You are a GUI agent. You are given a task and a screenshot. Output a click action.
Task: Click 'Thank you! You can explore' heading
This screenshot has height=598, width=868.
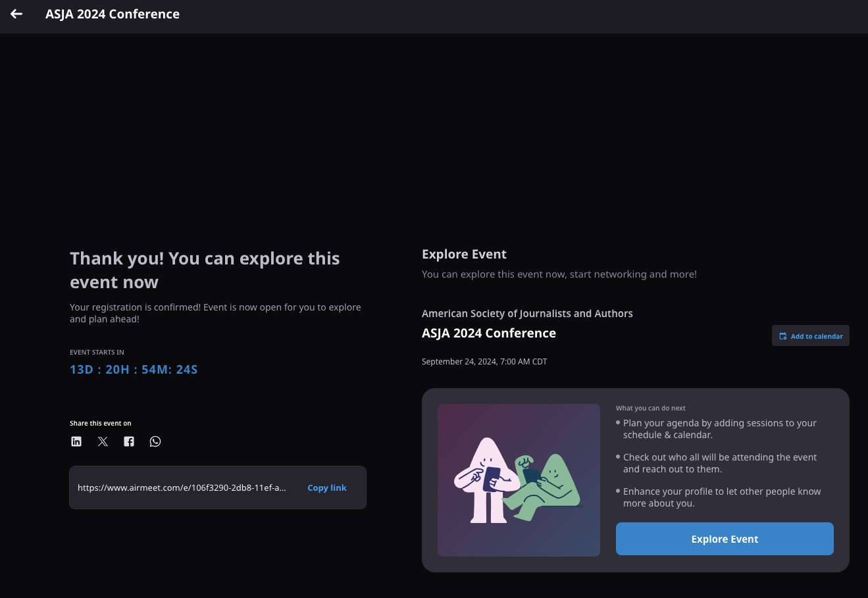click(205, 270)
